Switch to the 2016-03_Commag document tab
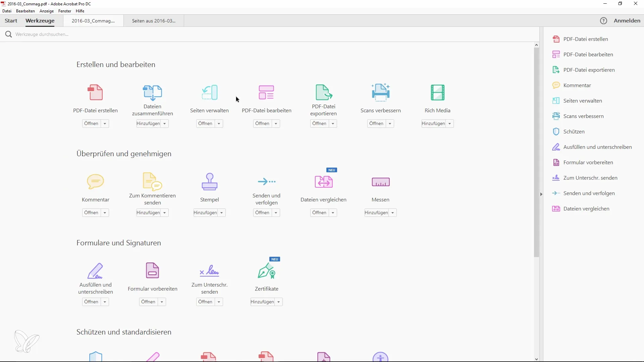This screenshot has width=644, height=362. pos(93,21)
